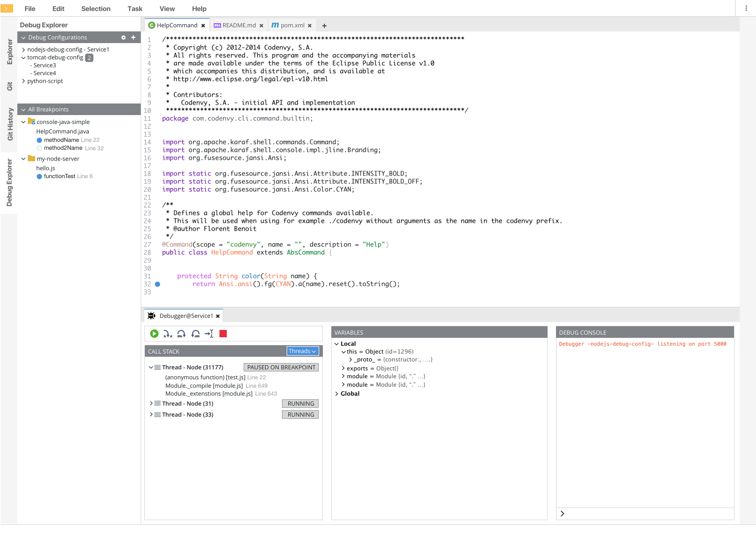The width and height of the screenshot is (756, 538).
Task: Click RUNNING status for Thread Node (33)
Action: point(300,415)
